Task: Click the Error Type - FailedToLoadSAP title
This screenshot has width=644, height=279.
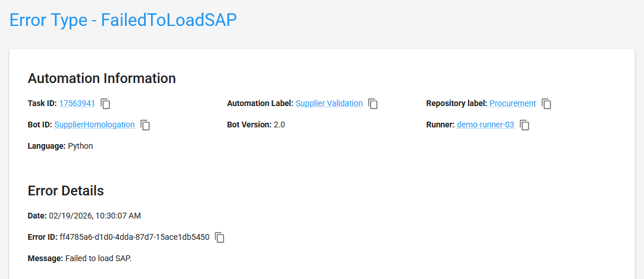Action: (x=123, y=20)
